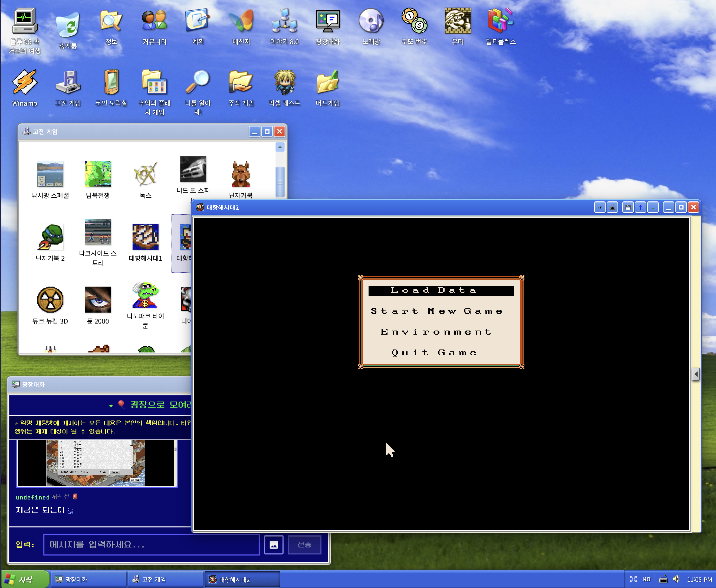716x588 pixels.
Task: Expand the side panel arrow in 대항해시대2 window
Action: tap(696, 374)
